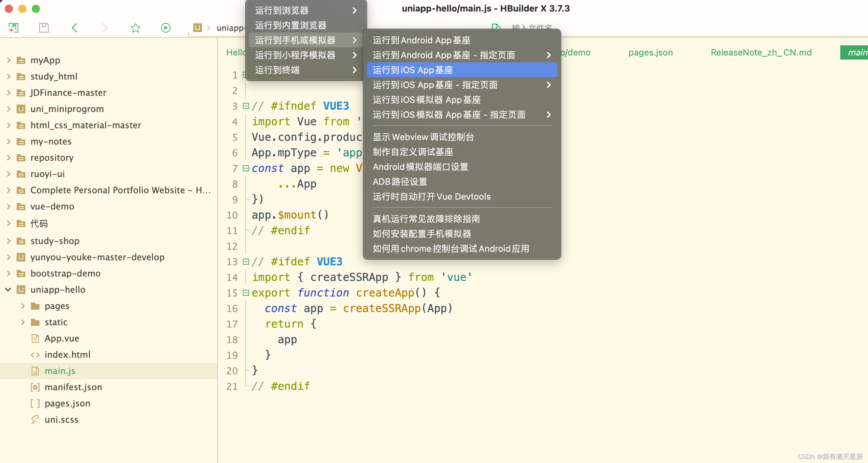Click the file name search input
The image size is (868, 463).
(x=531, y=27)
